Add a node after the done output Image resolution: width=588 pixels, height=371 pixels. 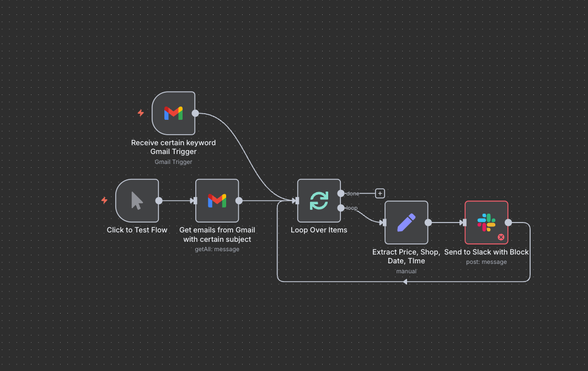pyautogui.click(x=379, y=193)
